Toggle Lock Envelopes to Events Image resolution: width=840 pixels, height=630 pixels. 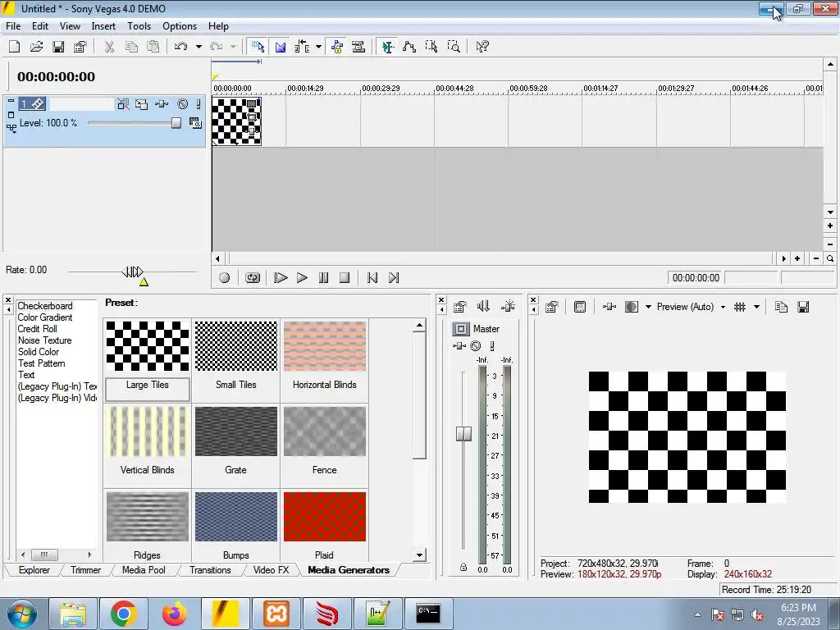pos(336,47)
